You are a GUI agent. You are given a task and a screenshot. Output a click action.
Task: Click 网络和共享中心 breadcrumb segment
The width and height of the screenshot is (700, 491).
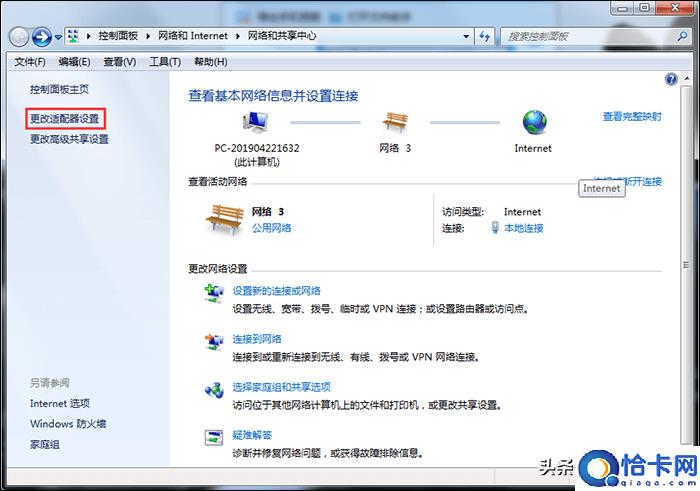coord(282,36)
